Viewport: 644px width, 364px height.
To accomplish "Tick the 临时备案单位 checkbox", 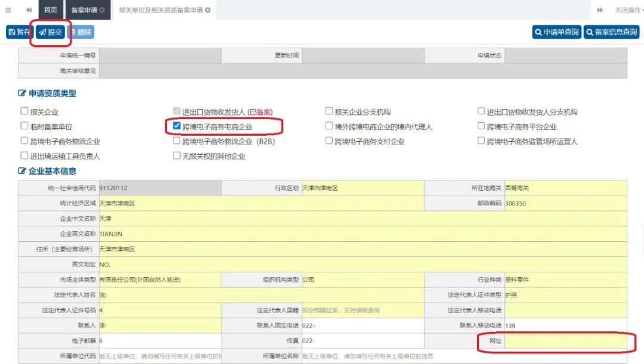I will (x=24, y=126).
